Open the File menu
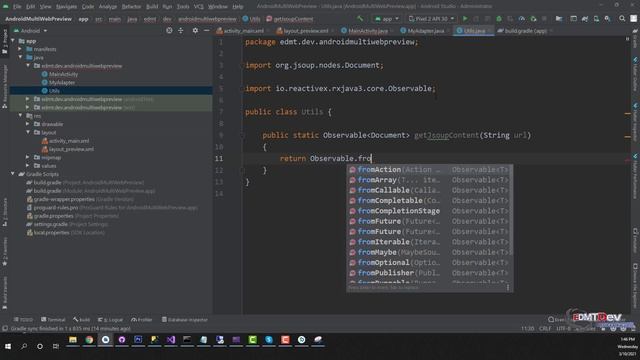640x360 pixels. (x=17, y=7)
